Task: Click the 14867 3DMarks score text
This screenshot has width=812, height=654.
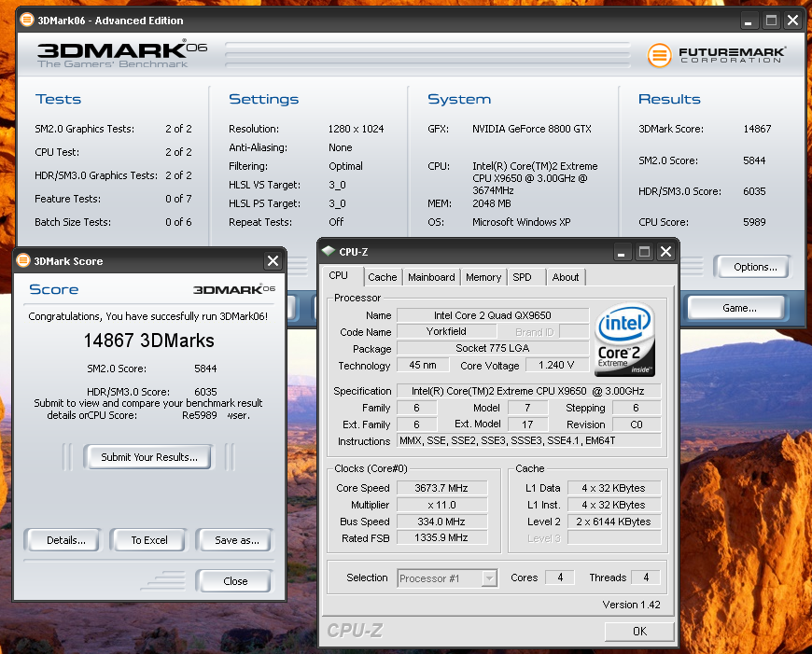Action: click(x=149, y=341)
